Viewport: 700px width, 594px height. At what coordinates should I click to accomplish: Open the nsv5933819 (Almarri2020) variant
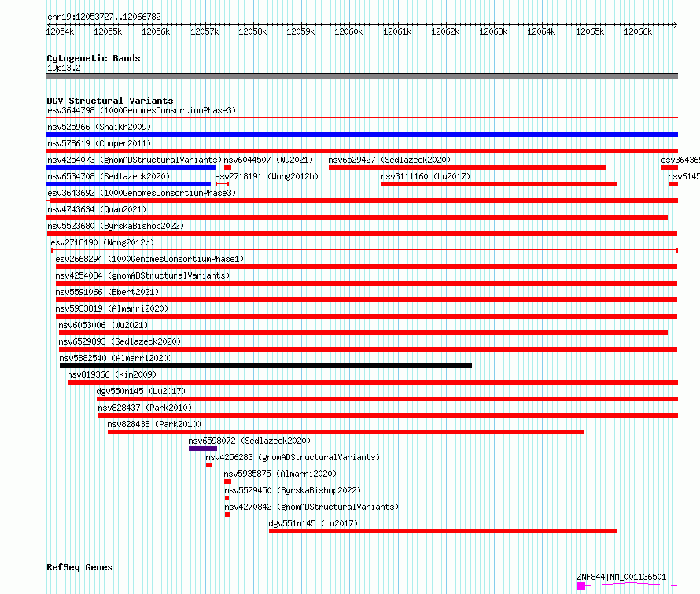point(112,308)
